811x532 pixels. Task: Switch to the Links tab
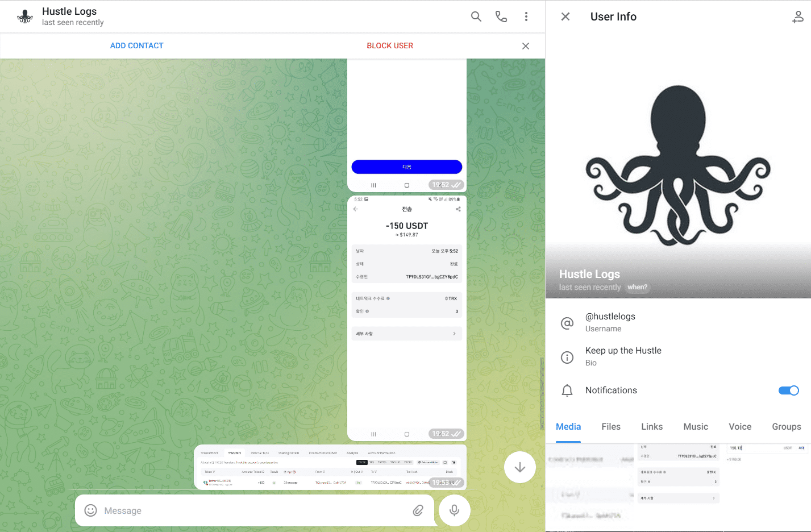click(x=652, y=427)
